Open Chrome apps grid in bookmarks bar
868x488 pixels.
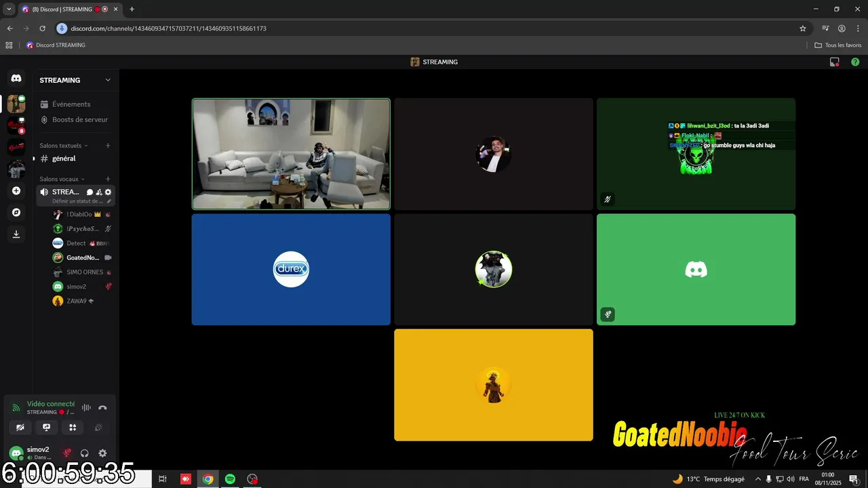point(9,45)
